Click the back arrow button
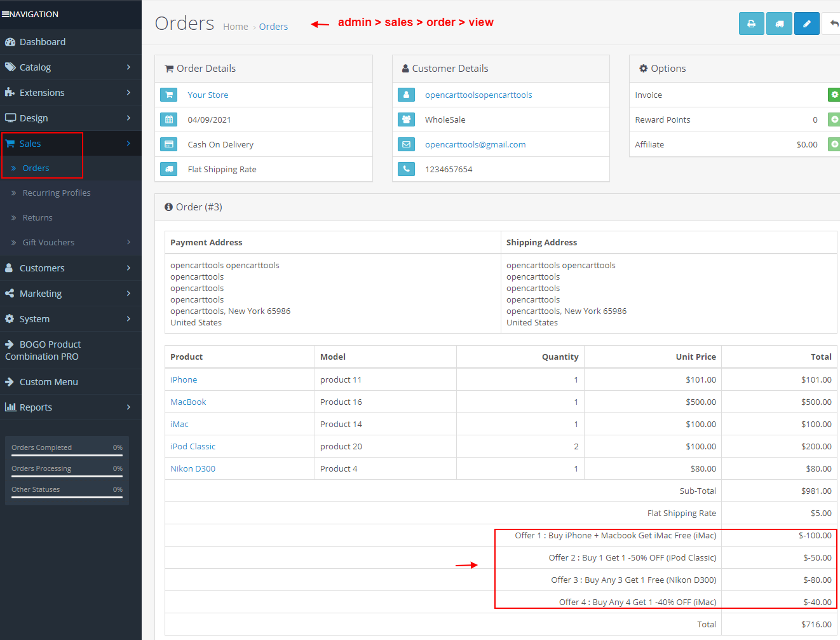The height and width of the screenshot is (640, 840). (832, 24)
